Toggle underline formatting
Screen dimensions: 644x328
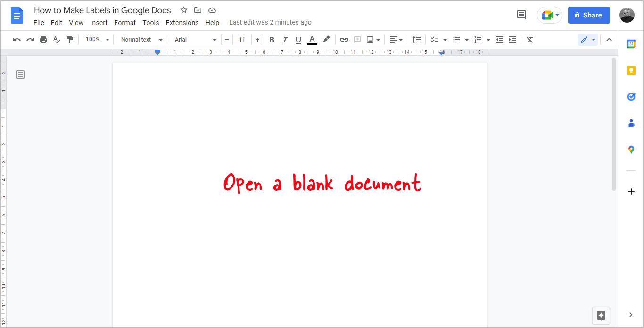(298, 40)
